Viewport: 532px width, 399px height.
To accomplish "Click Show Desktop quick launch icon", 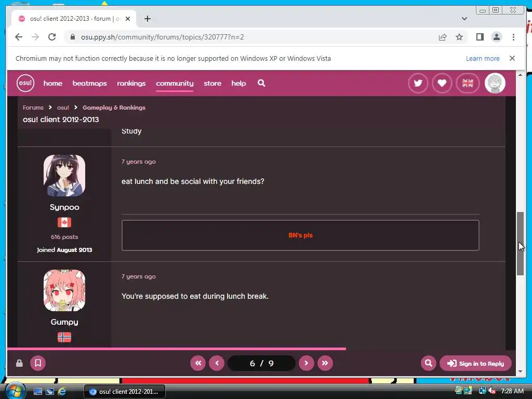I will 37,392.
